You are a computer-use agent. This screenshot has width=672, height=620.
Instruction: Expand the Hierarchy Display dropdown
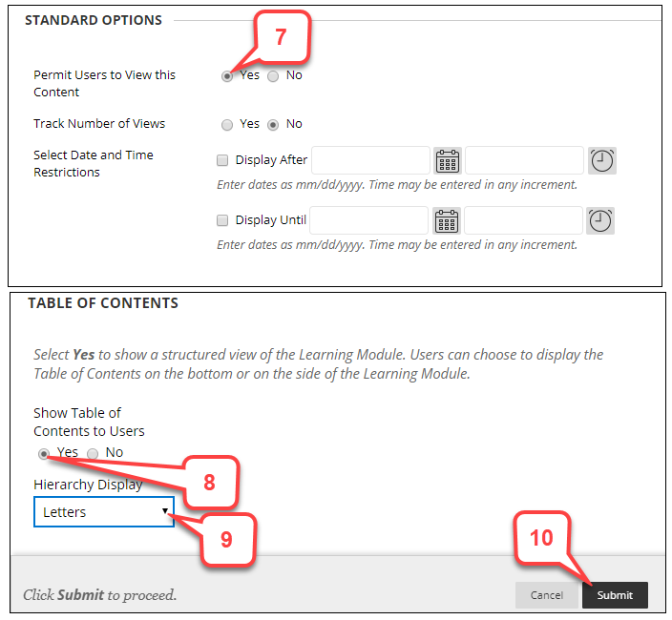click(x=104, y=512)
